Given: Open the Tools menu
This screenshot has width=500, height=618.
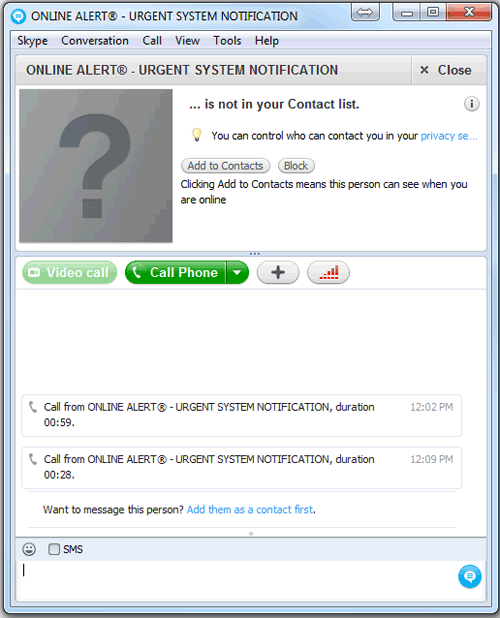Looking at the screenshot, I should tap(227, 41).
